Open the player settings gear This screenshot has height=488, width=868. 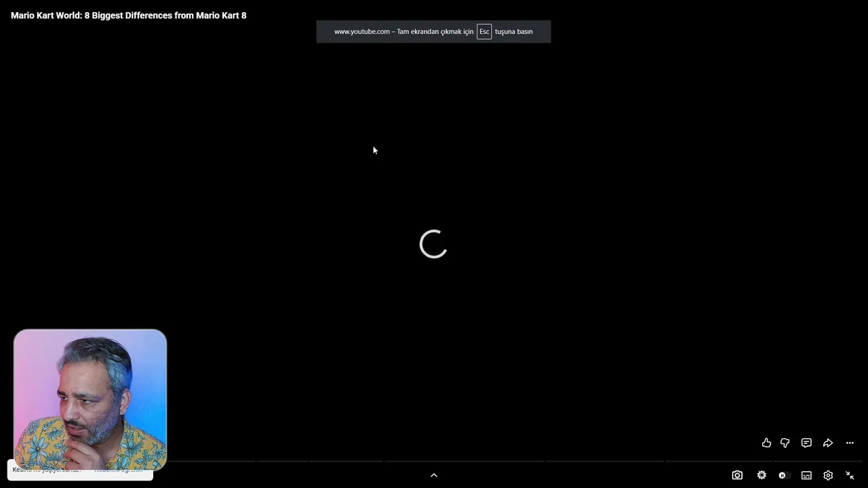coord(828,475)
